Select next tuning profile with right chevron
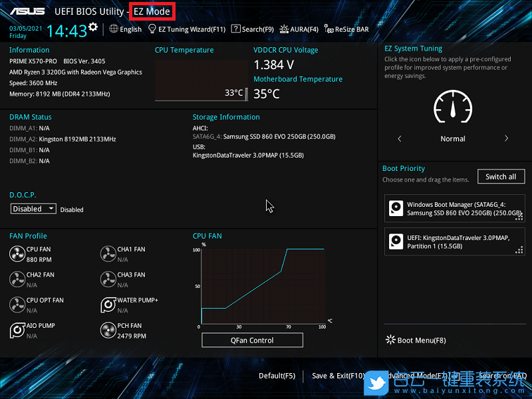 506,139
